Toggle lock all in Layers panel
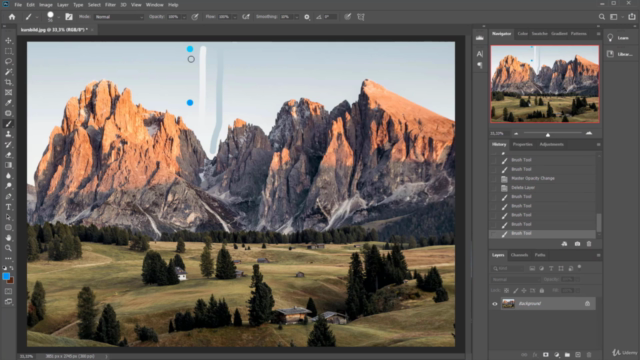640x360 pixels. click(542, 291)
